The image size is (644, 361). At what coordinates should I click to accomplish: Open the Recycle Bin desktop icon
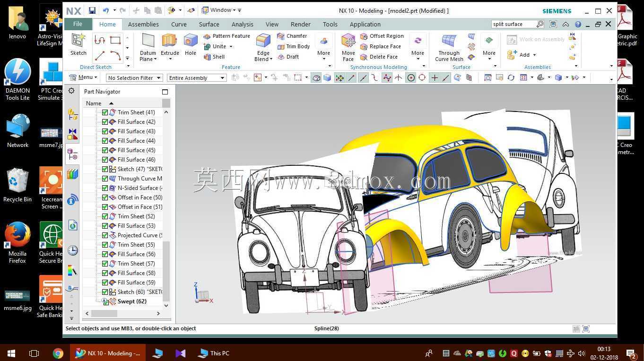point(17,185)
